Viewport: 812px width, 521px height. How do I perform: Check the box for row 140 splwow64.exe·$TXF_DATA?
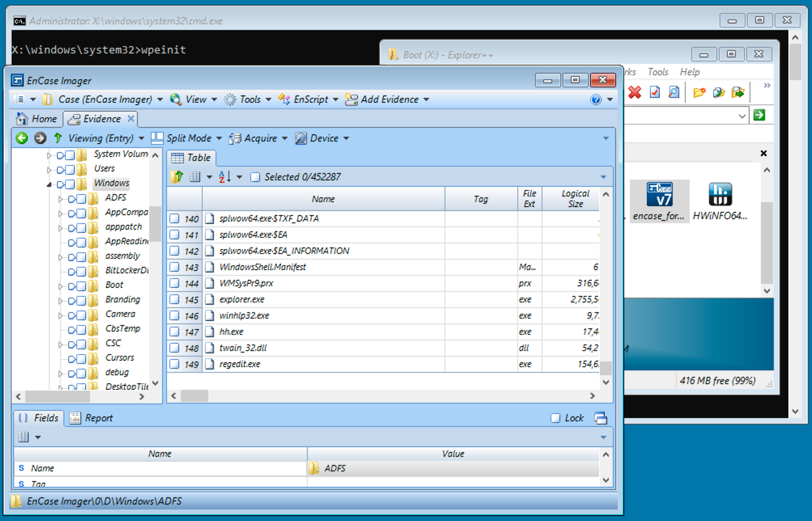point(175,219)
